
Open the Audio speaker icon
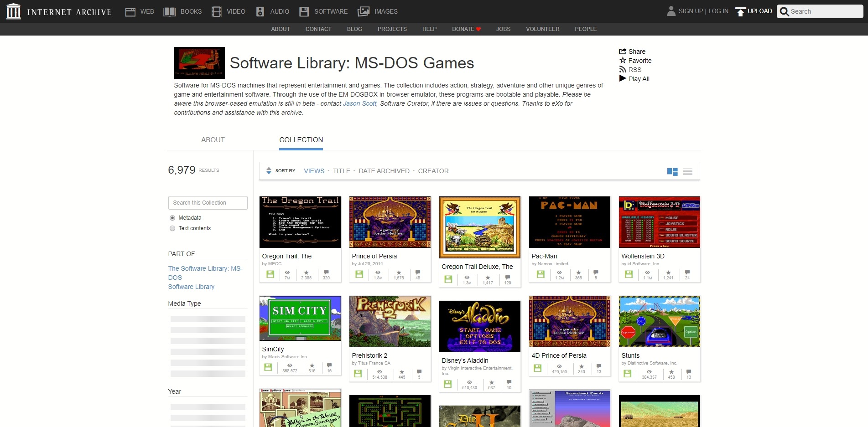(260, 12)
